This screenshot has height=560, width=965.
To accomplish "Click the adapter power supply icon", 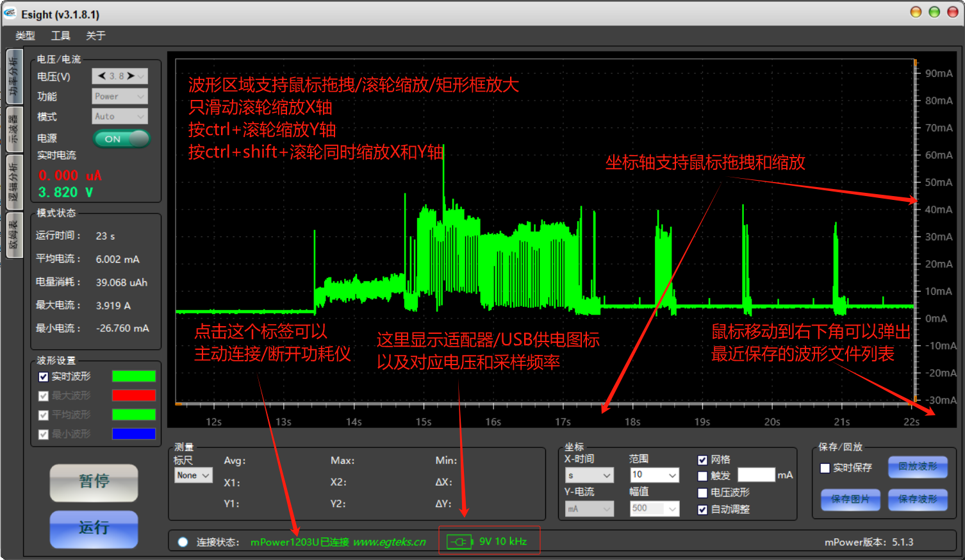I will coord(459,542).
